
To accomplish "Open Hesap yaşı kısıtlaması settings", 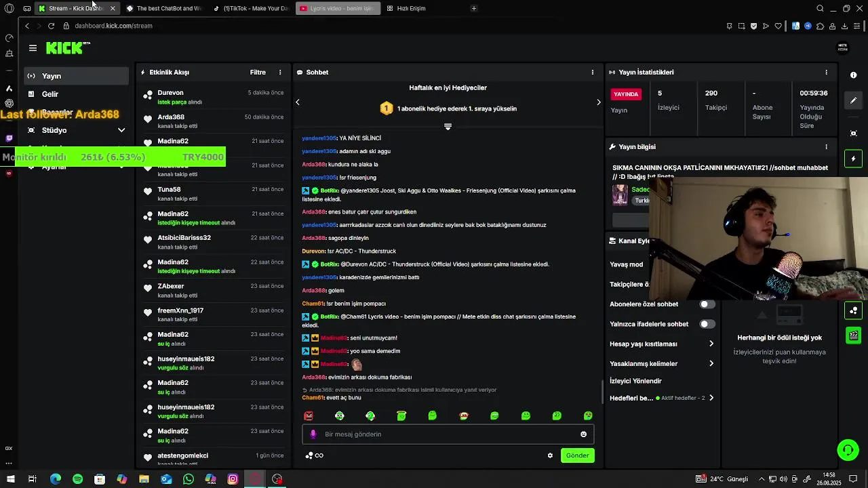I will point(662,344).
